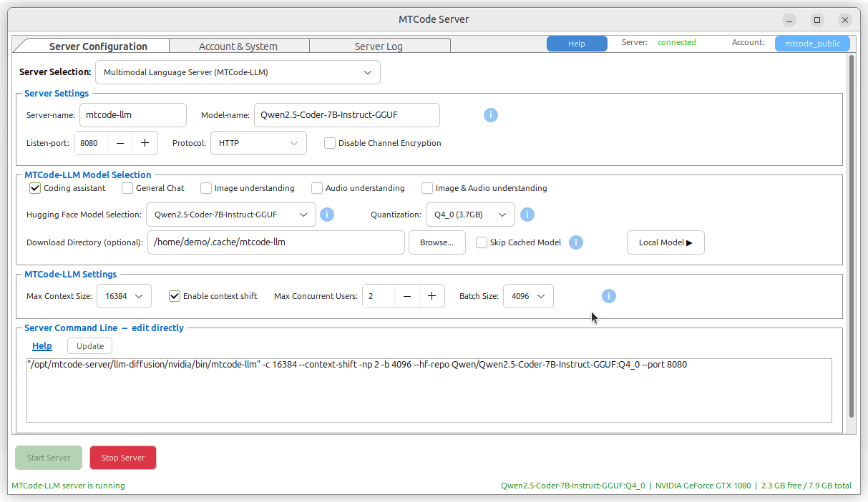Decrease Listen-port with minus button
The image size is (868, 502).
pyautogui.click(x=120, y=143)
